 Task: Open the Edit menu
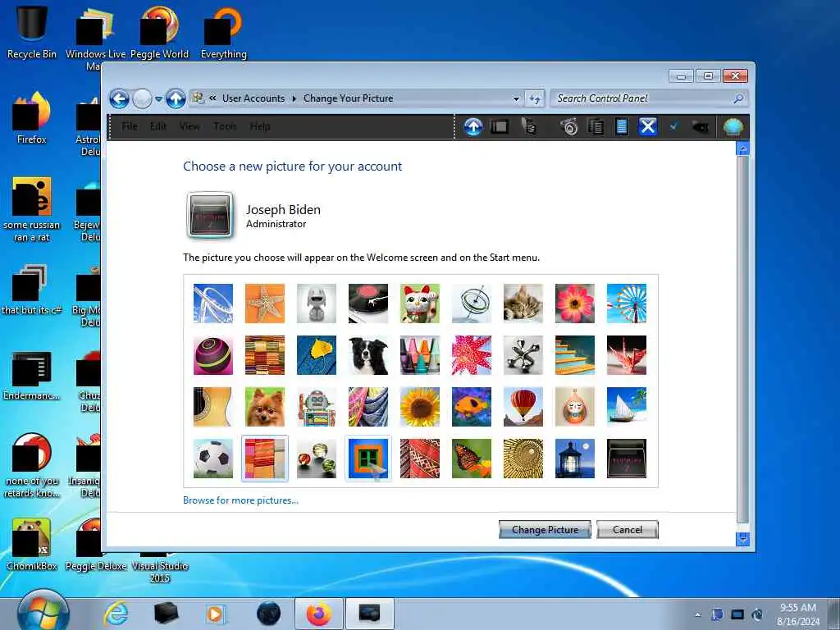click(158, 126)
